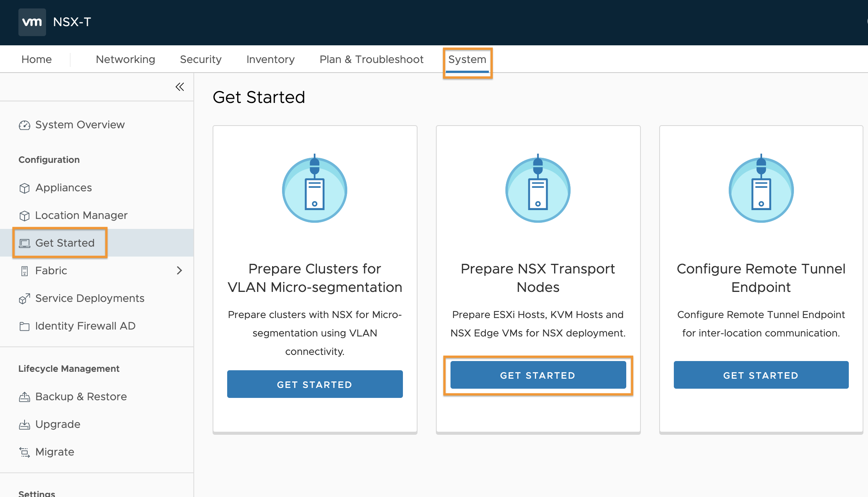
Task: Click the Get Started laptop icon
Action: pos(25,243)
